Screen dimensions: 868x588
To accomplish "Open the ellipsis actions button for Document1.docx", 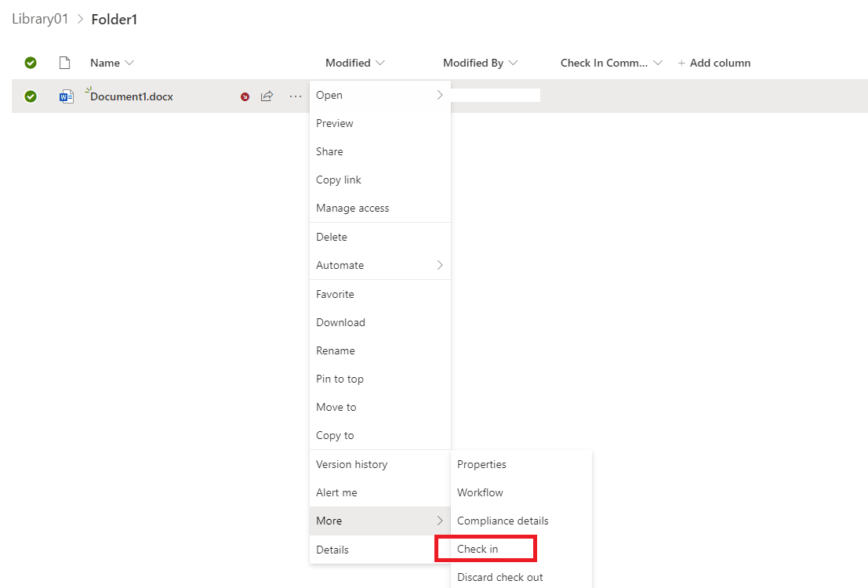I will 296,96.
